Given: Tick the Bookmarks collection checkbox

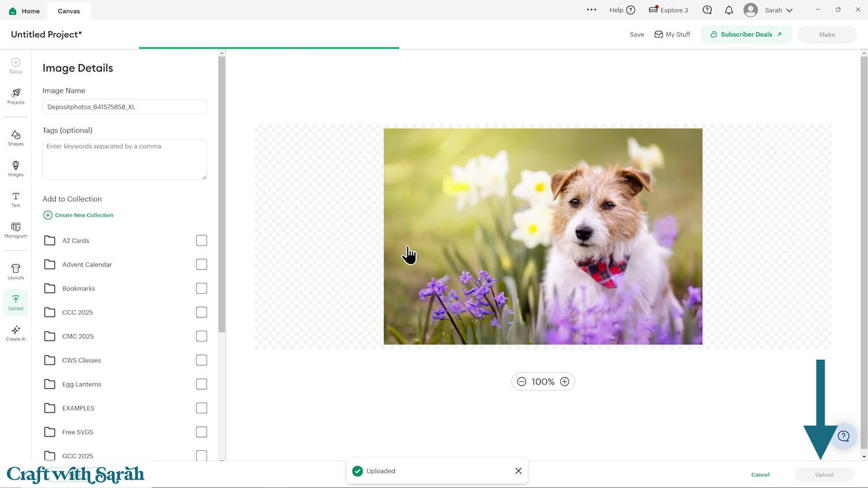Looking at the screenshot, I should pyautogui.click(x=201, y=289).
